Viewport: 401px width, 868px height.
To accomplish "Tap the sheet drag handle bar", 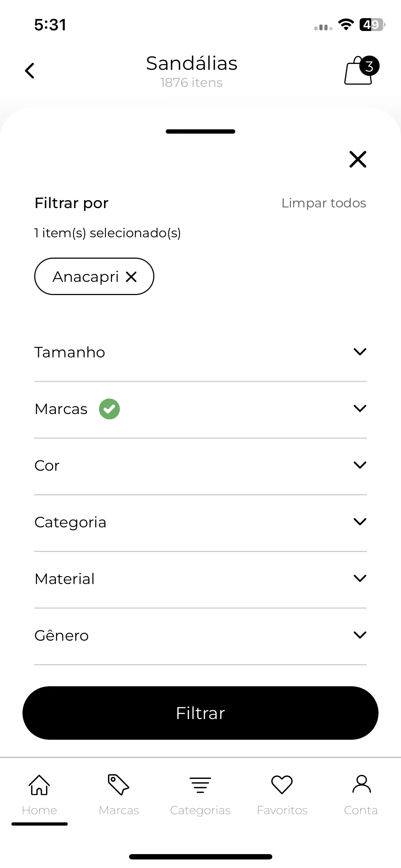I will click(x=200, y=131).
